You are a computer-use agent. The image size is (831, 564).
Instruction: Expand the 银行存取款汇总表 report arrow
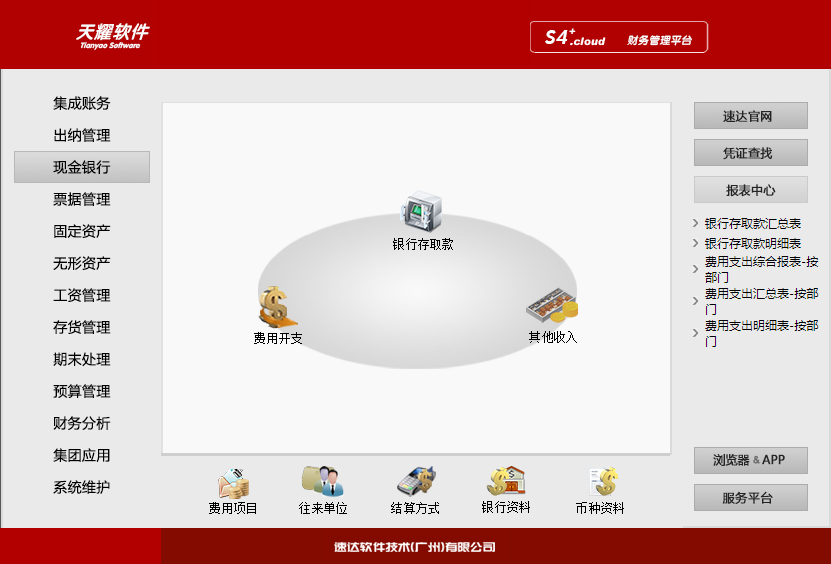click(696, 224)
